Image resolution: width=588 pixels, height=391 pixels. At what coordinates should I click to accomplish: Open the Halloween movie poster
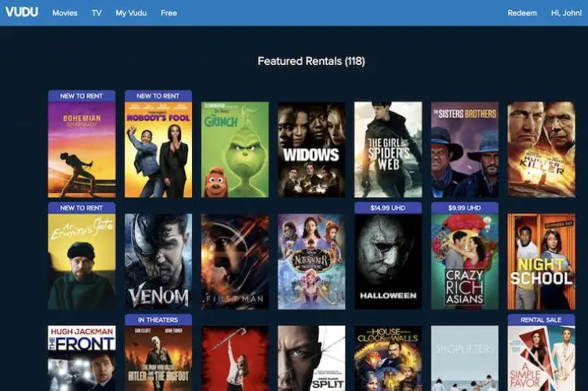(388, 262)
